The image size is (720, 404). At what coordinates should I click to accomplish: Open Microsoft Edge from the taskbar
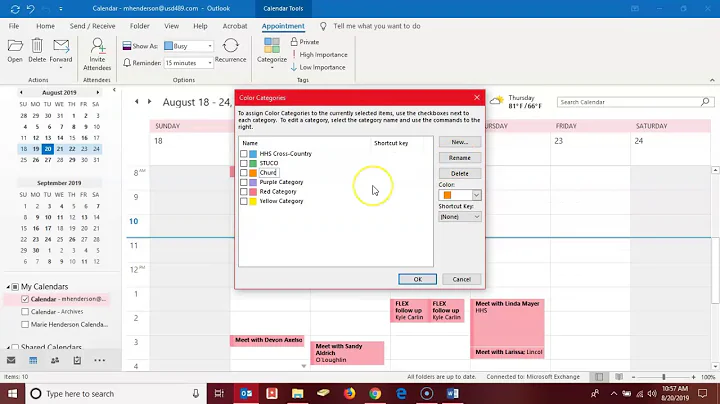[x=401, y=393]
